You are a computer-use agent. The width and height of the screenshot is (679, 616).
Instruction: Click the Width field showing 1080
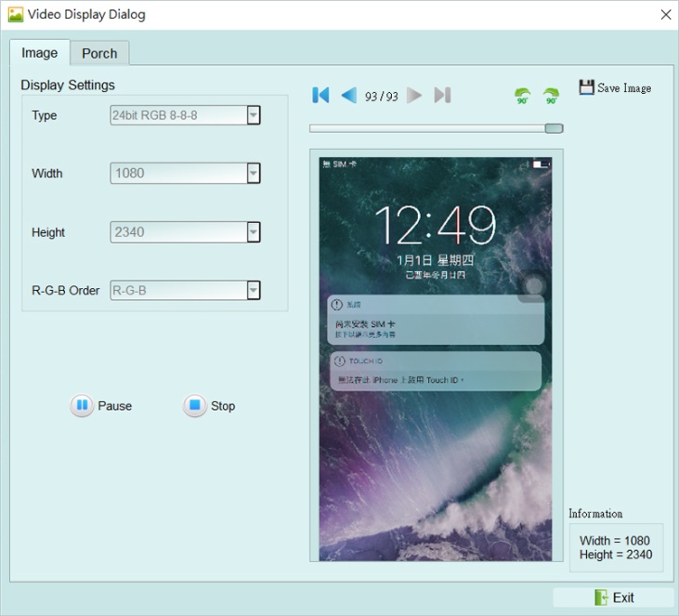185,173
